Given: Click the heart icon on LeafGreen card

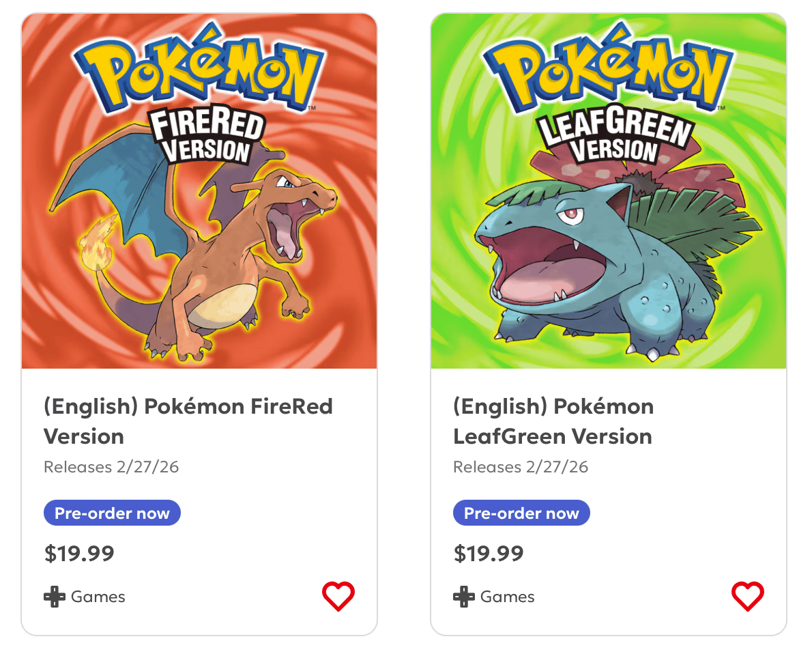Looking at the screenshot, I should click(748, 597).
